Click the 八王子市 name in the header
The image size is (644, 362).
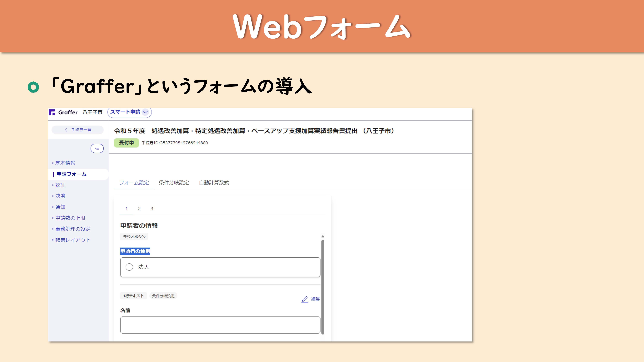coord(92,112)
